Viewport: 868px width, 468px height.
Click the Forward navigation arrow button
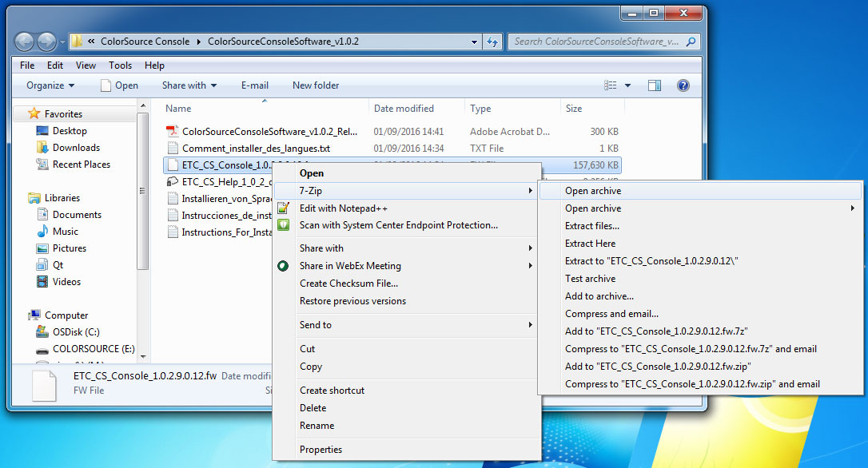(46, 42)
